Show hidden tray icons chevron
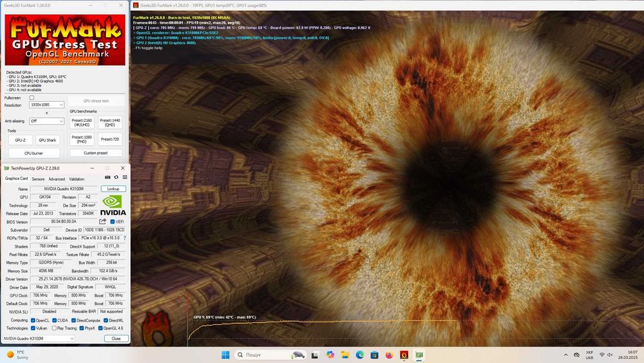This screenshot has width=644, height=363. coord(565,355)
